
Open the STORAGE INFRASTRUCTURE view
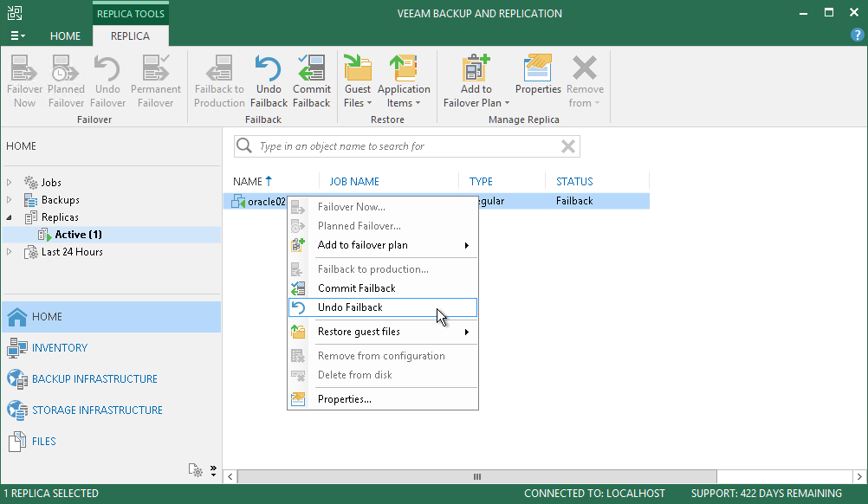coord(111,410)
